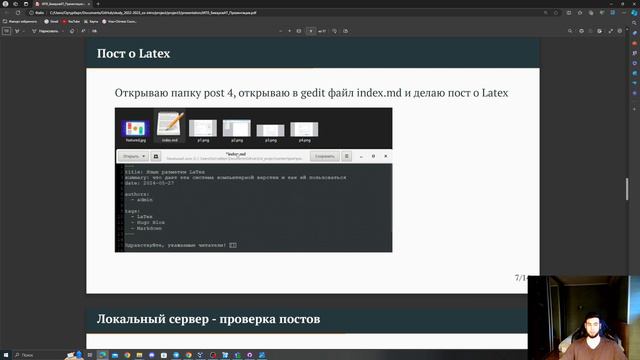Image resolution: width=640 pixels, height=360 pixels.
Task: Toggle Fit to width in PDF toolbar
Action: 299,31
